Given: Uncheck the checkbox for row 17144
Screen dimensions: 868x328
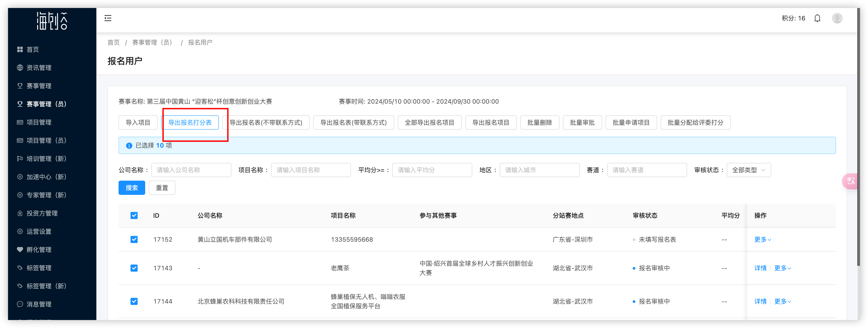Looking at the screenshot, I should [134, 301].
